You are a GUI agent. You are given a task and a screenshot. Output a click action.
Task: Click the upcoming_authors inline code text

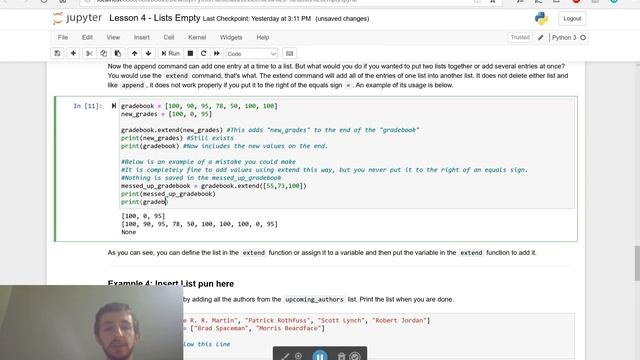coord(314,299)
